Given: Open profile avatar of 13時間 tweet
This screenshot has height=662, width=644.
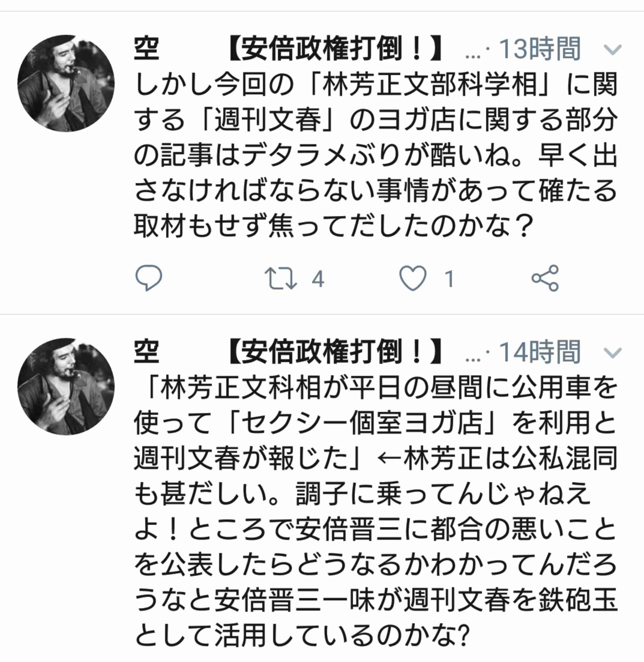Looking at the screenshot, I should [66, 83].
